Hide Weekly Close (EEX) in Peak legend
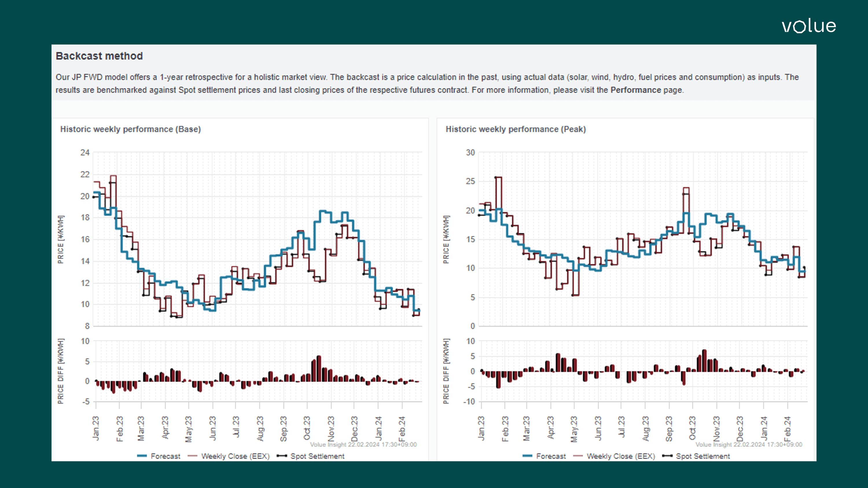Image resolution: width=868 pixels, height=488 pixels. pyautogui.click(x=621, y=456)
